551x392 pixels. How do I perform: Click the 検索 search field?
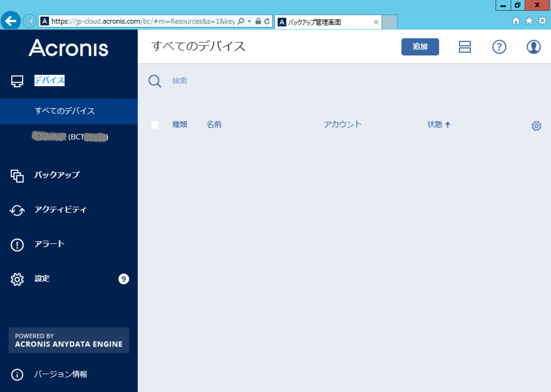[x=179, y=81]
